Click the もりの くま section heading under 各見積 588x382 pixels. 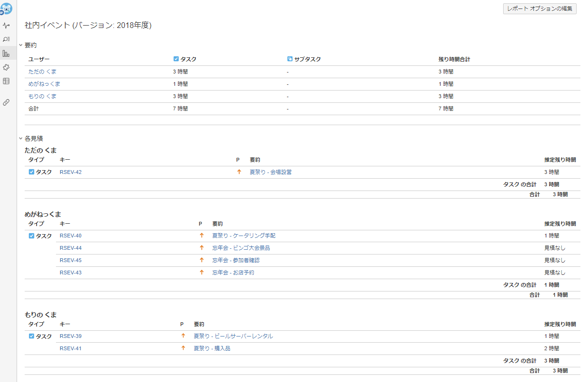click(41, 315)
